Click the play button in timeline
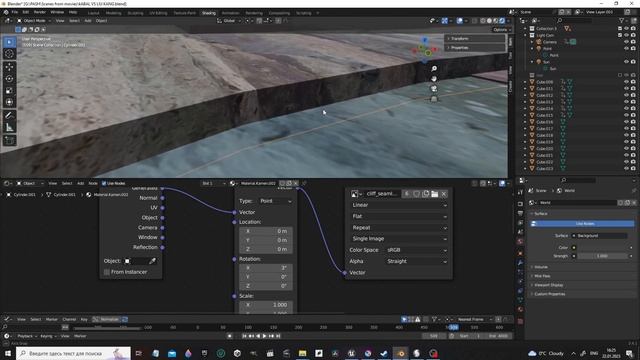 (x=264, y=336)
